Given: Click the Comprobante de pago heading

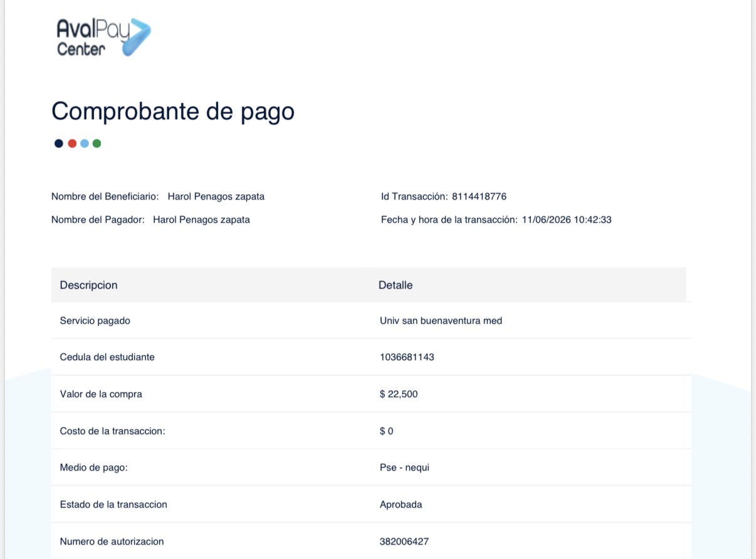Looking at the screenshot, I should pyautogui.click(x=173, y=112).
